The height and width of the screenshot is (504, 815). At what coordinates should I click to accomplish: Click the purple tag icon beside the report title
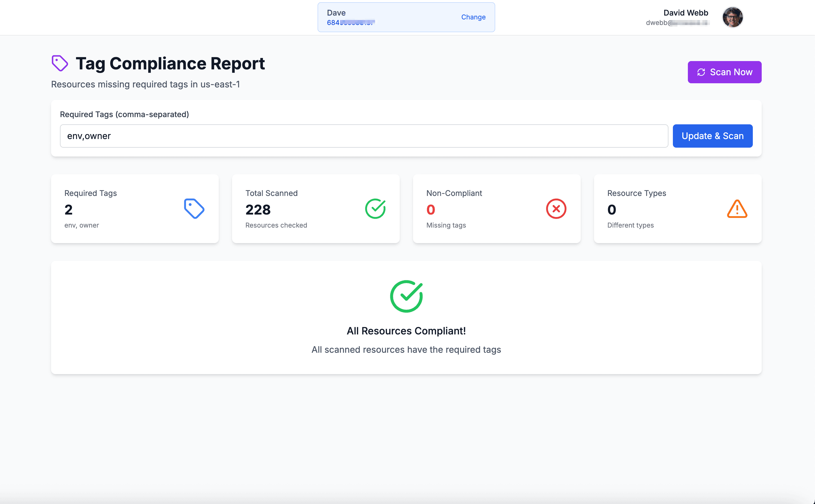(60, 63)
